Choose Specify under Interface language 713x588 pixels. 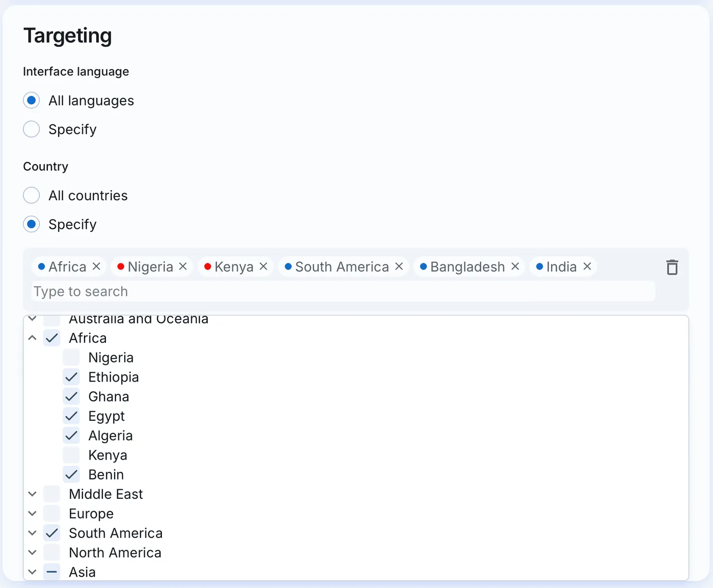coord(32,129)
